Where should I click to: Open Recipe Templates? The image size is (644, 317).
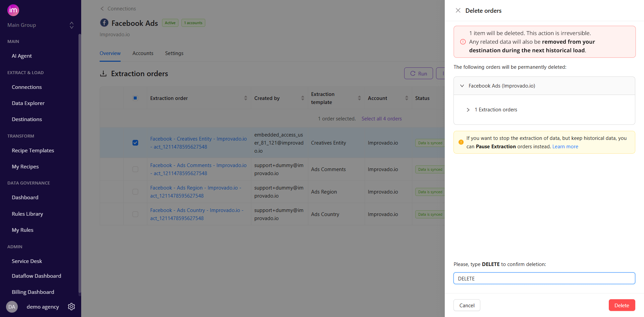point(33,151)
